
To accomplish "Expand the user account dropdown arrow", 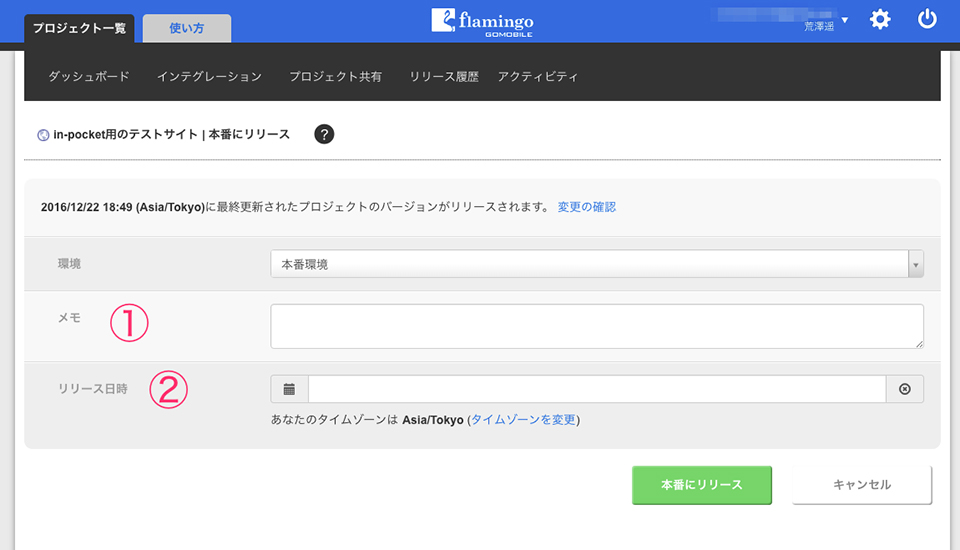I will (845, 20).
